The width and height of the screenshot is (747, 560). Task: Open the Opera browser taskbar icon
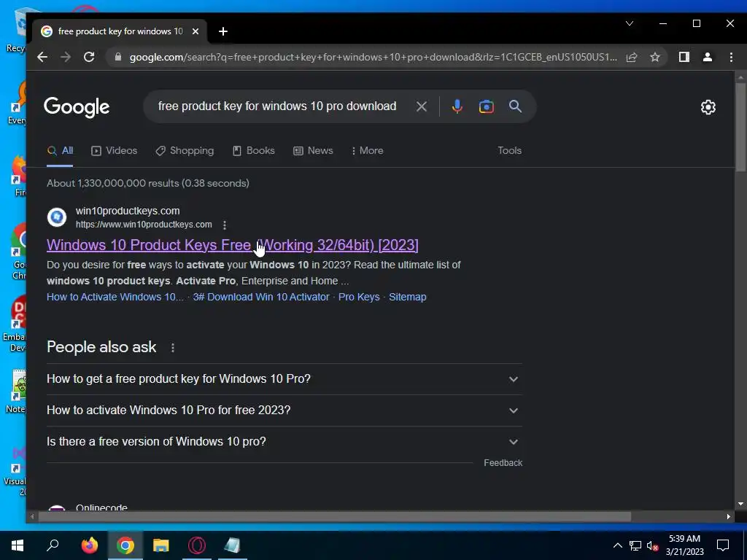click(x=197, y=545)
